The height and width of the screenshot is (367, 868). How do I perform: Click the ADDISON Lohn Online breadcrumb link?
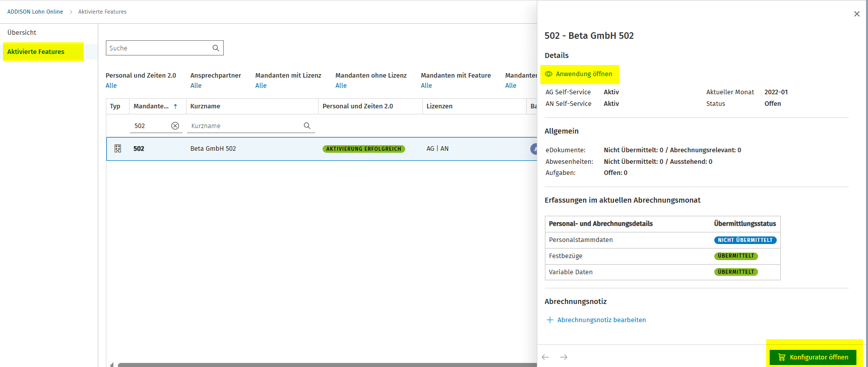[35, 12]
